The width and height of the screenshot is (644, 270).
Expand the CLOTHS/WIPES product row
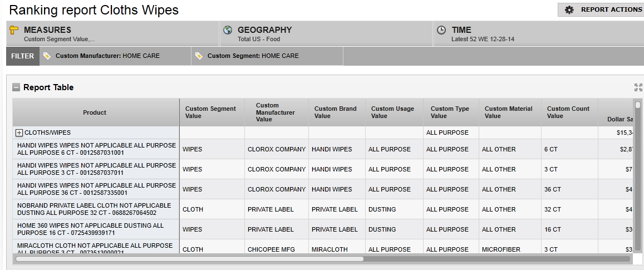[x=19, y=133]
